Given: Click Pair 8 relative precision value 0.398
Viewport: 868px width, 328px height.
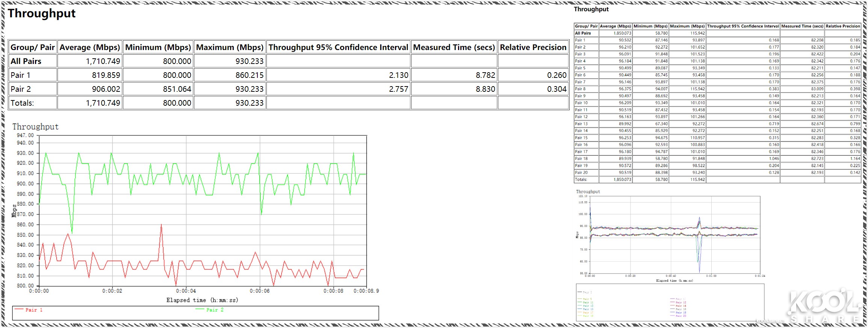Looking at the screenshot, I should (855, 89).
